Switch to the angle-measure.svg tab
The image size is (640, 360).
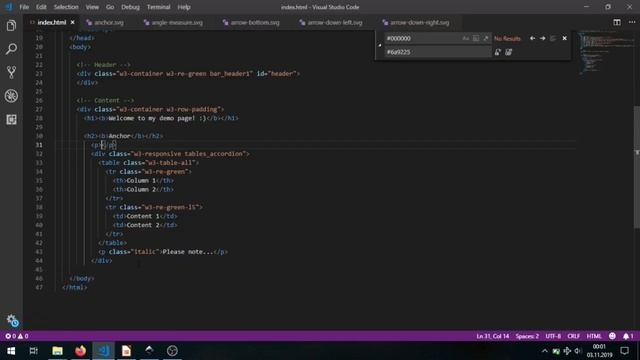tap(177, 22)
